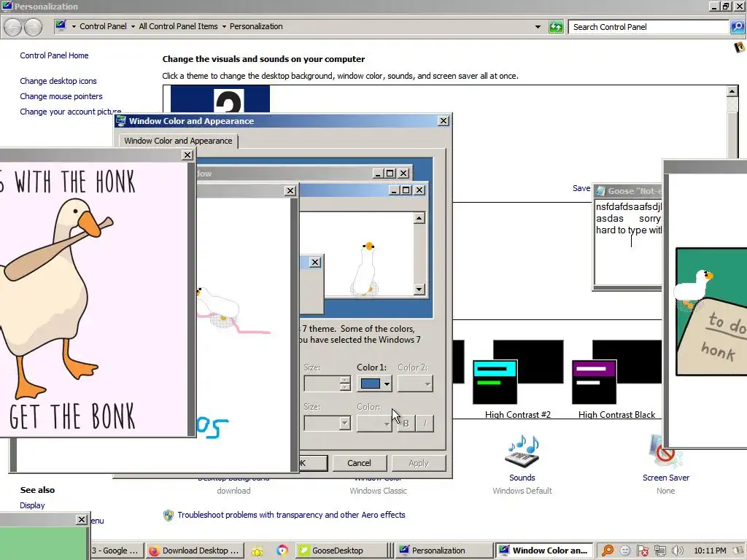Open the network tray icon

659,551
